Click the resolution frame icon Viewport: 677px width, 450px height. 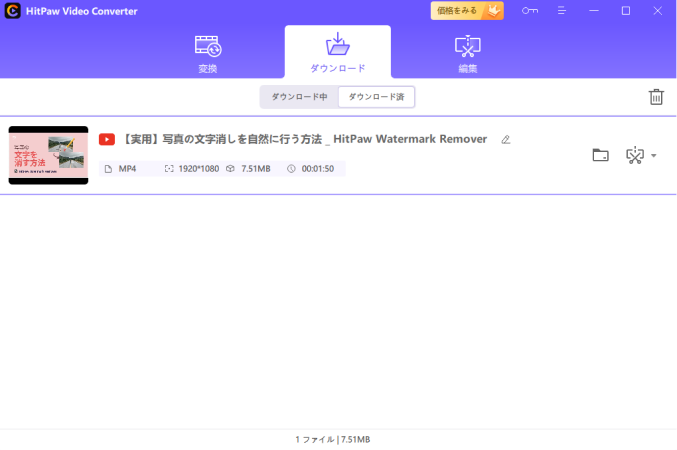pyautogui.click(x=169, y=169)
